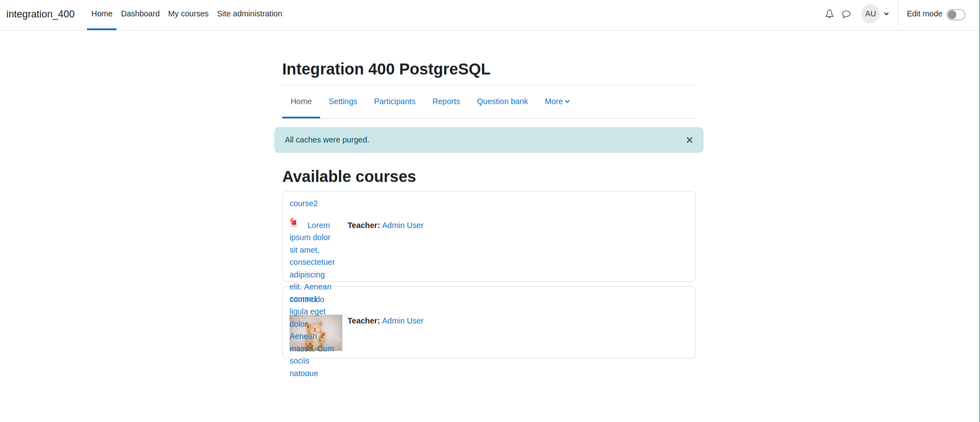The height and width of the screenshot is (422, 980).
Task: Click the Integration 400 PostgreSQL page title
Action: [386, 69]
